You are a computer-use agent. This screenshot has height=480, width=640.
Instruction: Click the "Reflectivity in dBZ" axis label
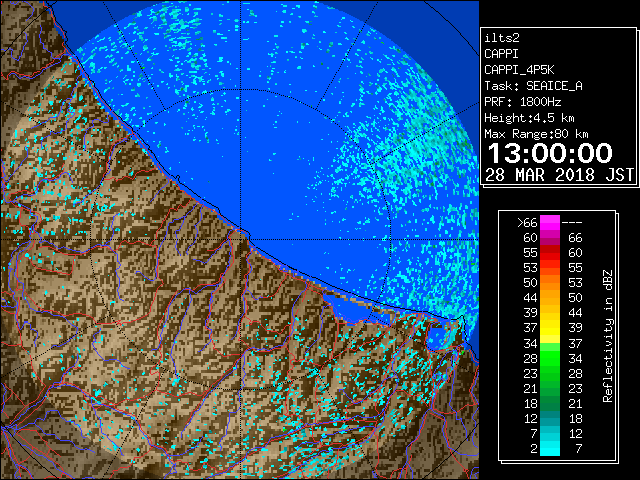(x=608, y=336)
